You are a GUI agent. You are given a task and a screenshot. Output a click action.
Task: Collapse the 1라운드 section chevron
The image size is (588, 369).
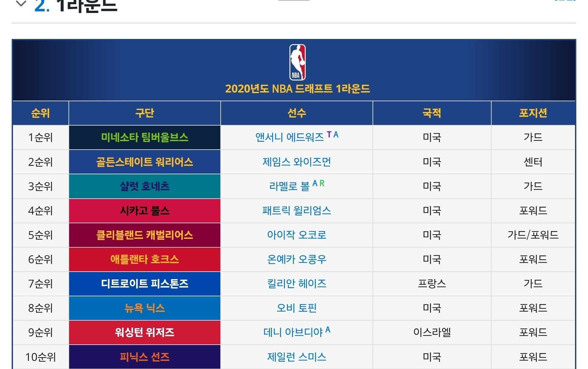pyautogui.click(x=21, y=4)
